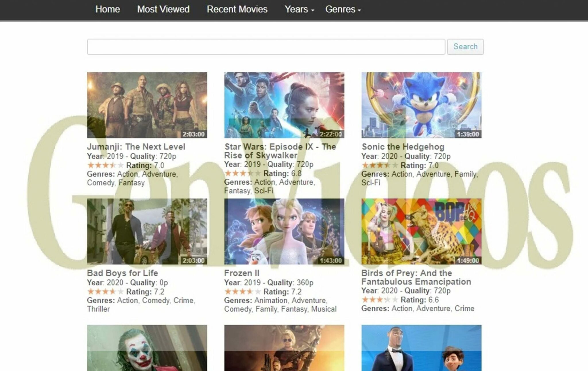Image resolution: width=588 pixels, height=371 pixels.
Task: Click the Jumanji genres text
Action: pos(132,178)
